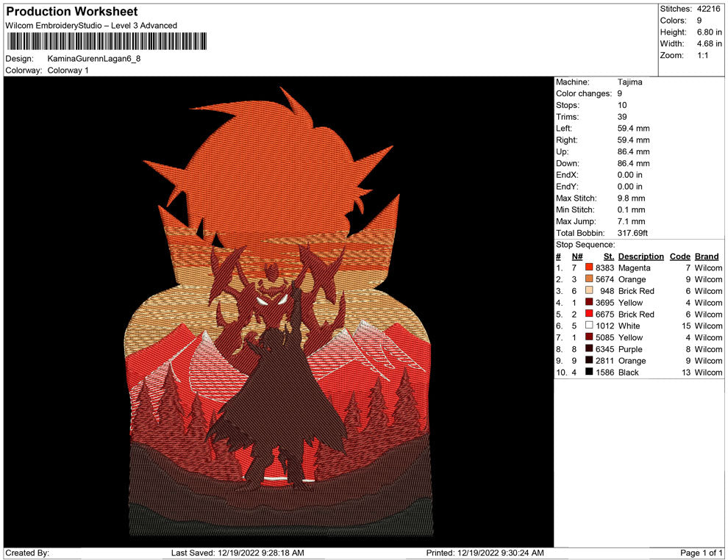The image size is (728, 560).
Task: Click the Width value '4.68 in'
Action: pos(709,43)
